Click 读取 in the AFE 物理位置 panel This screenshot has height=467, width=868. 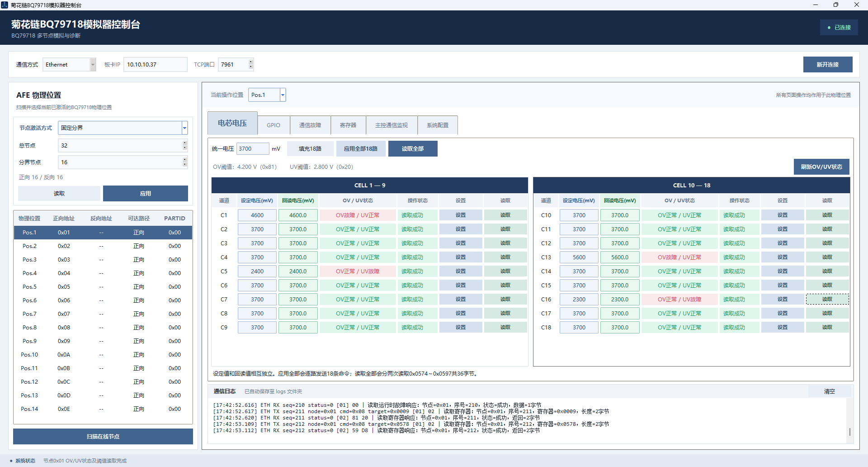click(59, 194)
